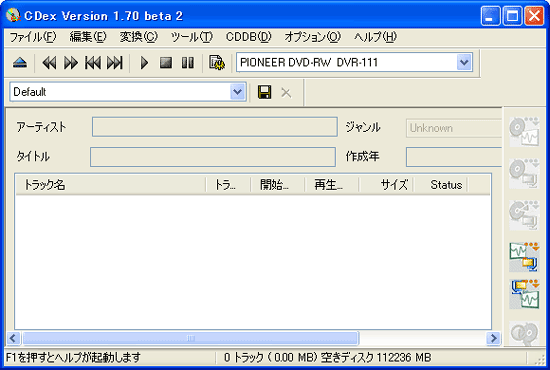550x370 pixels.
Task: Open the ジャンル Unknown combo box
Action: click(454, 128)
